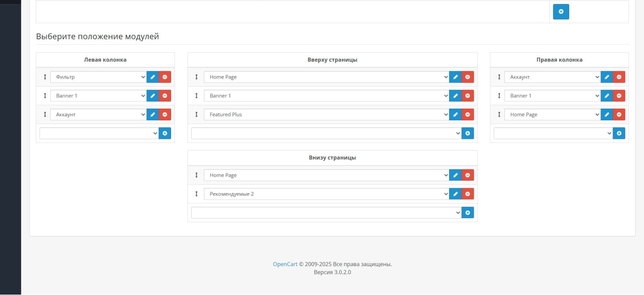The image size is (644, 295).
Task: Remove Banner 1 from Правая колонка
Action: 619,96
